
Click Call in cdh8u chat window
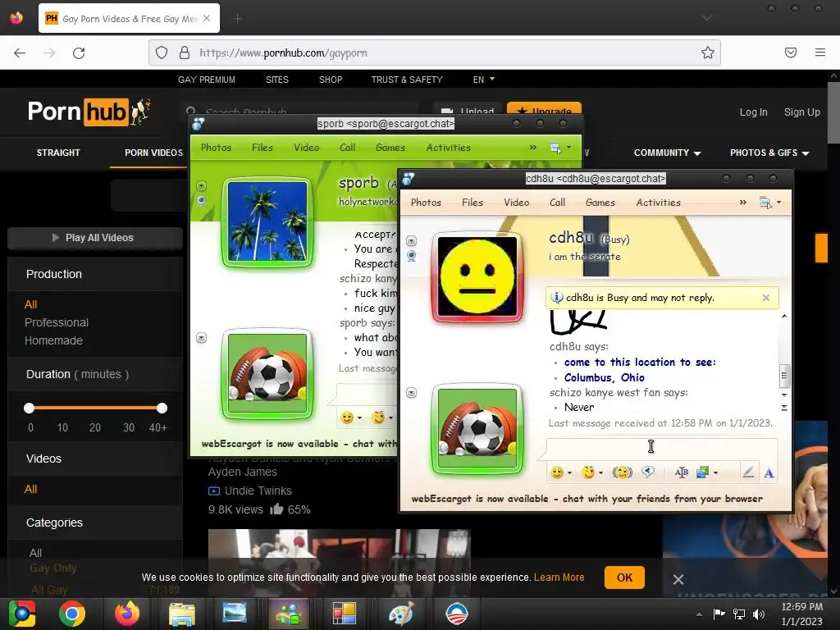click(557, 202)
